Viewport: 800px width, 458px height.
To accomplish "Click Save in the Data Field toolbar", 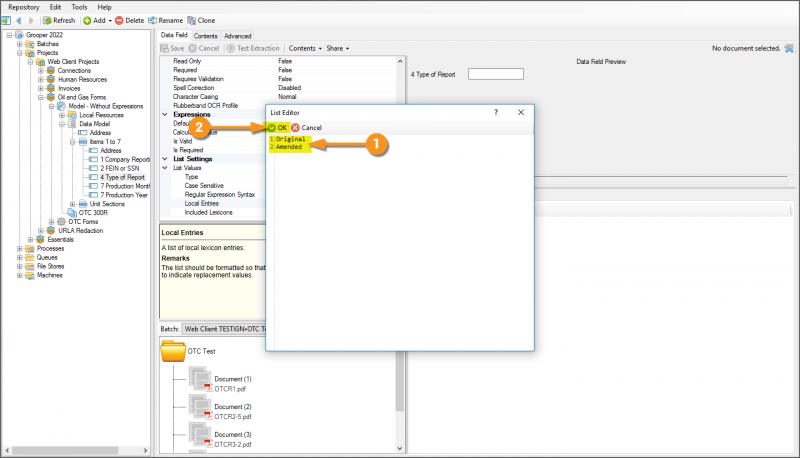I will coord(172,48).
